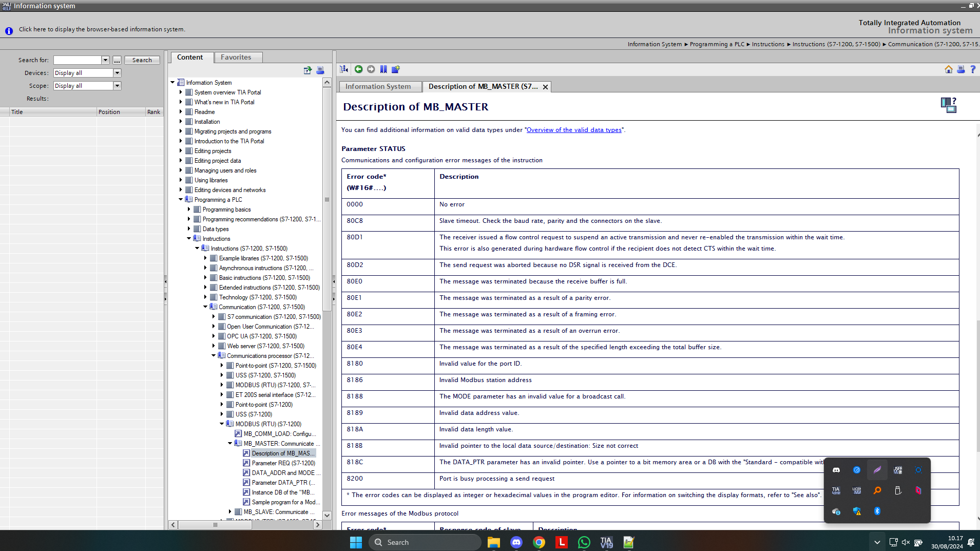Close the Description of MB_MASTER tab
980x551 pixels.
(x=545, y=87)
